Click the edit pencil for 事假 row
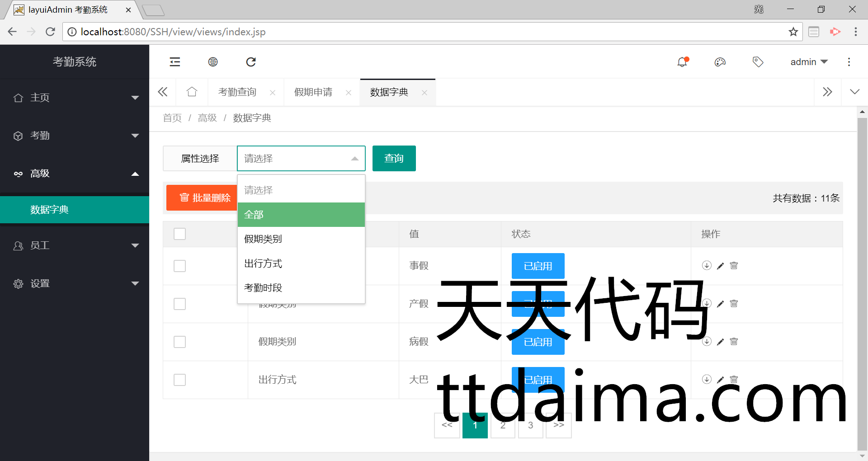 pos(720,266)
